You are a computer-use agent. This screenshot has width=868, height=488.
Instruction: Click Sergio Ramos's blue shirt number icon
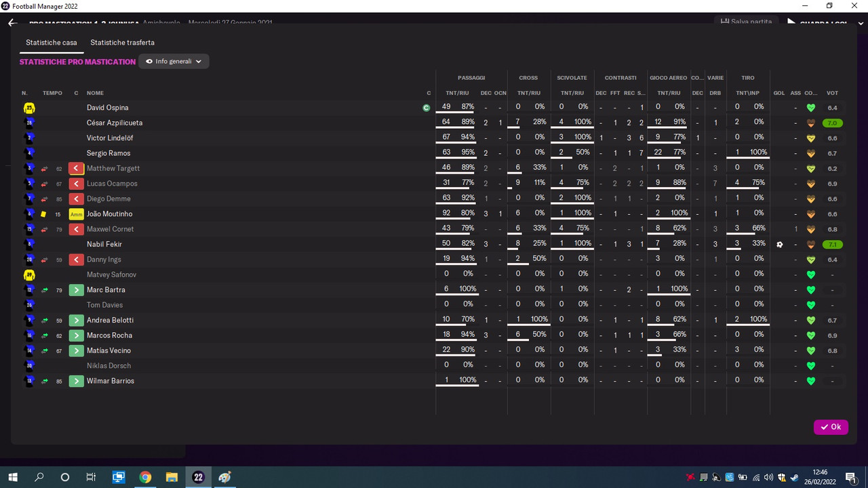tap(29, 153)
